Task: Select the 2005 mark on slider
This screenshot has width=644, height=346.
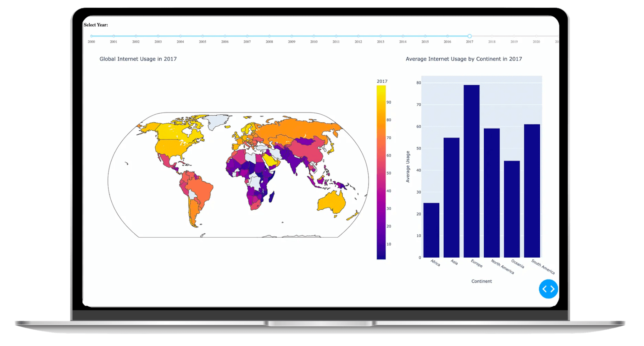Action: [203, 36]
